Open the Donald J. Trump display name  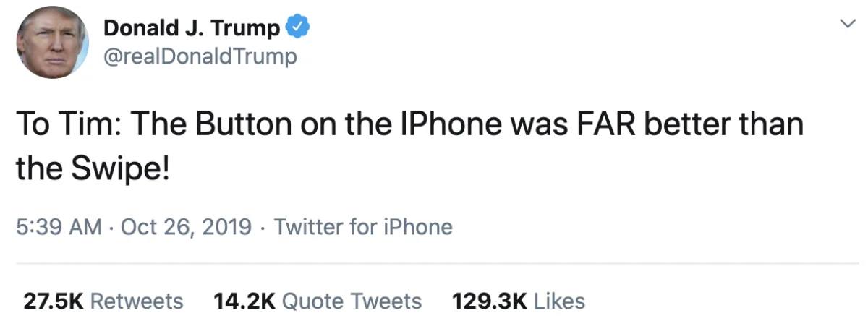[x=191, y=28]
